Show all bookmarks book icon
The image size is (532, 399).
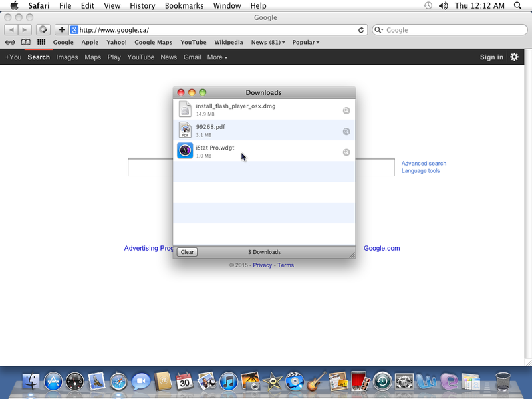click(26, 42)
